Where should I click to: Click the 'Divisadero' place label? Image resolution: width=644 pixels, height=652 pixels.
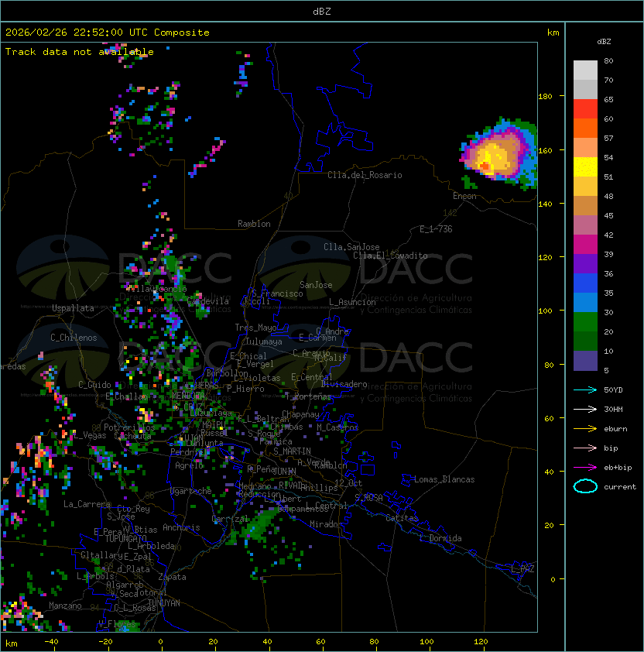click(344, 384)
